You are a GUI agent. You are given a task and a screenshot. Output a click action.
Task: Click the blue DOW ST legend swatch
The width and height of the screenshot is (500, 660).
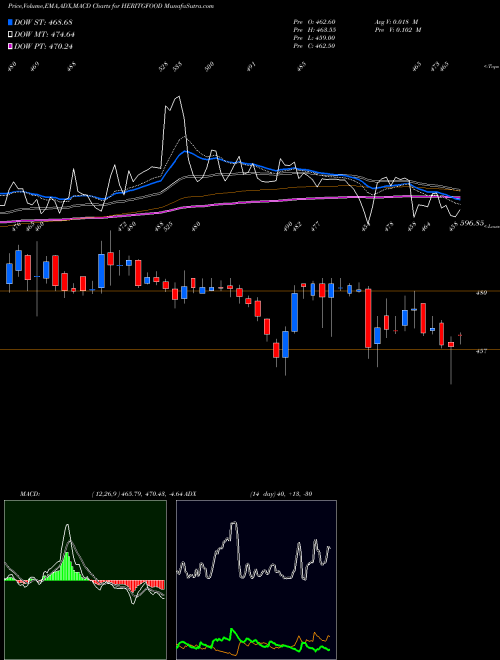(x=10, y=22)
